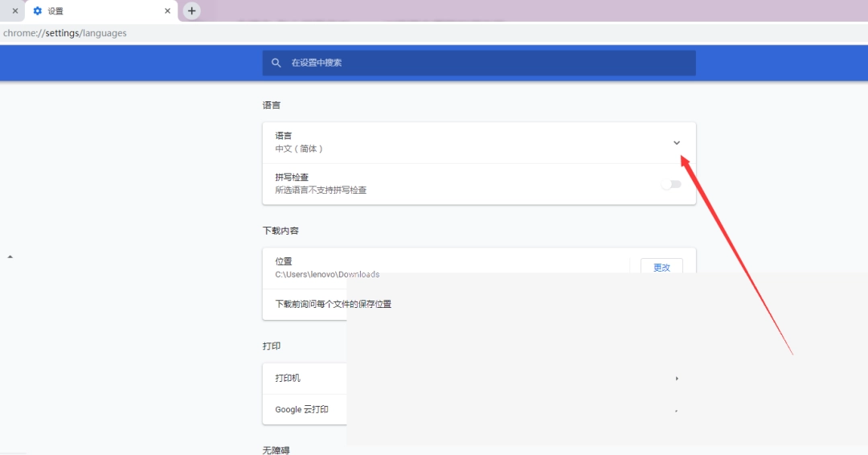
Task: Open a new tab with plus button
Action: coord(191,10)
